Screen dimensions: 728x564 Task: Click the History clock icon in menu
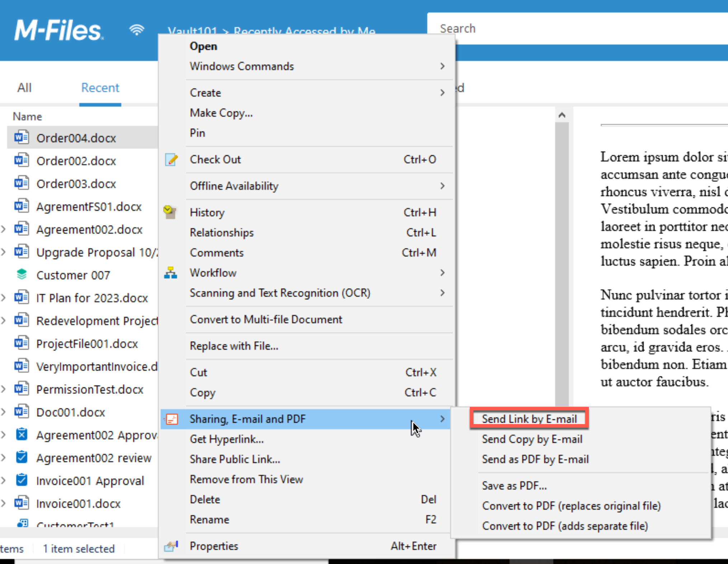[170, 212]
